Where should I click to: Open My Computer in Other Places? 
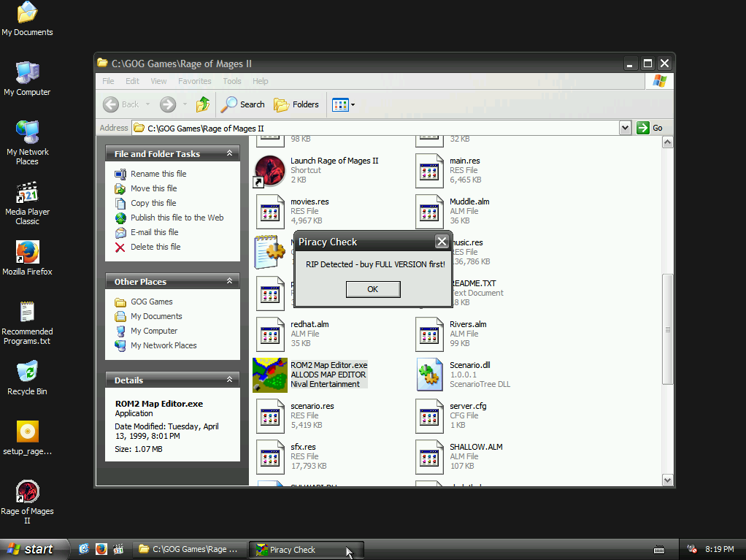[x=154, y=331]
